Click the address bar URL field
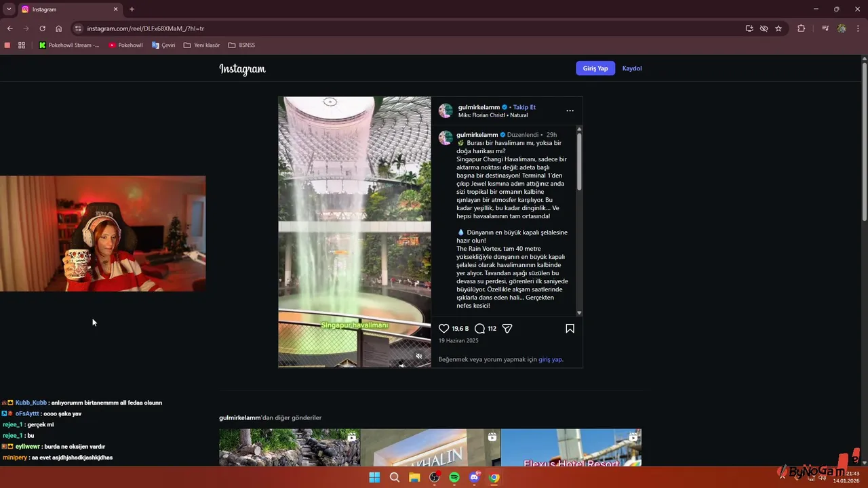This screenshot has width=868, height=488. [x=407, y=28]
